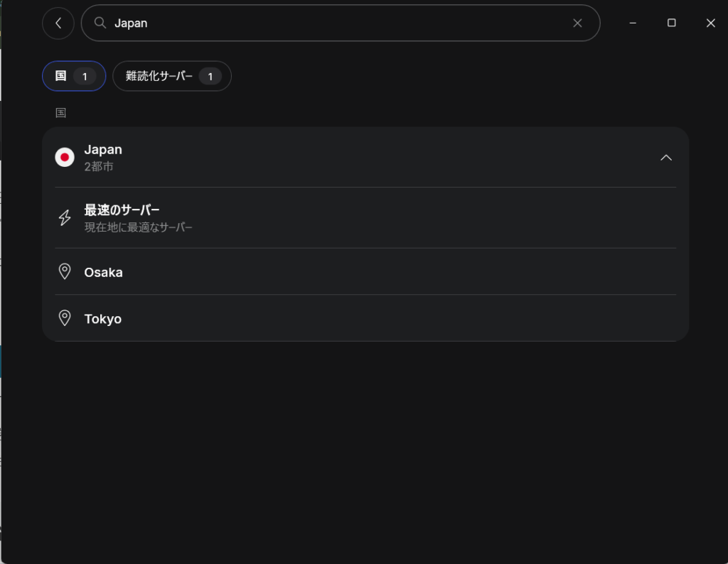Click the count badge on 難読化サーバー tab

pyautogui.click(x=210, y=77)
